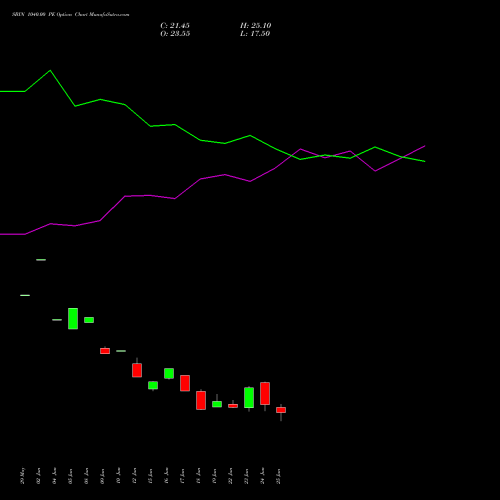Click the high value H: 25.10
Screen dimensions: 500x500
point(255,26)
